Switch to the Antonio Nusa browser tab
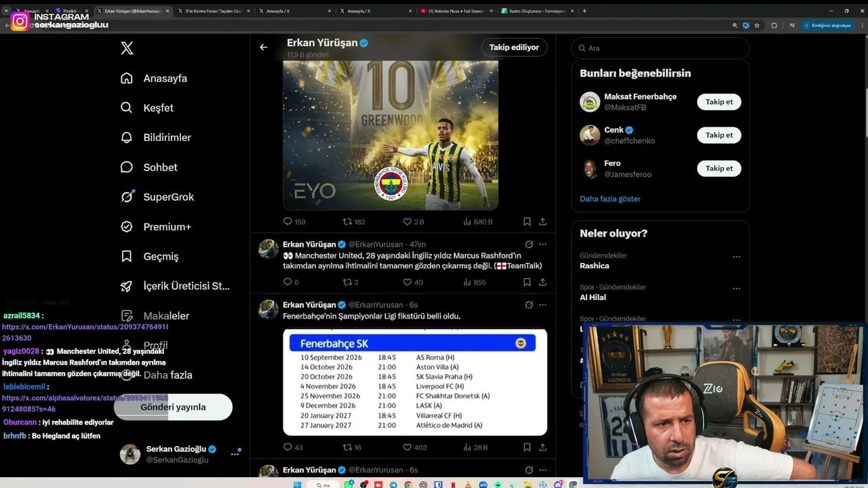868x488 pixels. (x=457, y=11)
